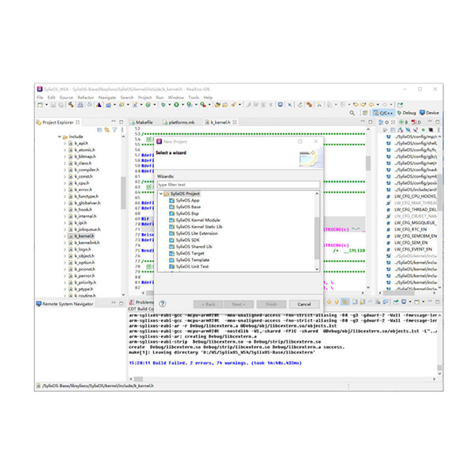Click the SylixOS Unit Test icon
The image size is (476, 476).
(x=171, y=267)
